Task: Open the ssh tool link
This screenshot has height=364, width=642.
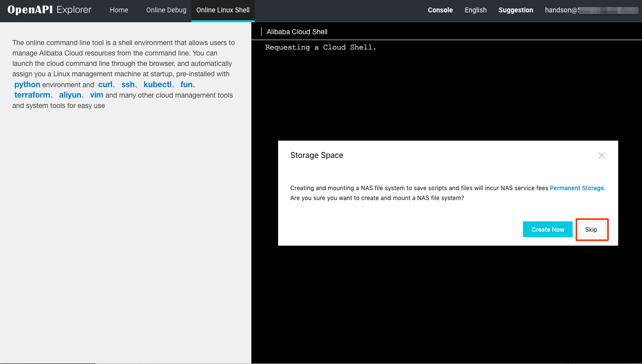Action: [x=128, y=84]
